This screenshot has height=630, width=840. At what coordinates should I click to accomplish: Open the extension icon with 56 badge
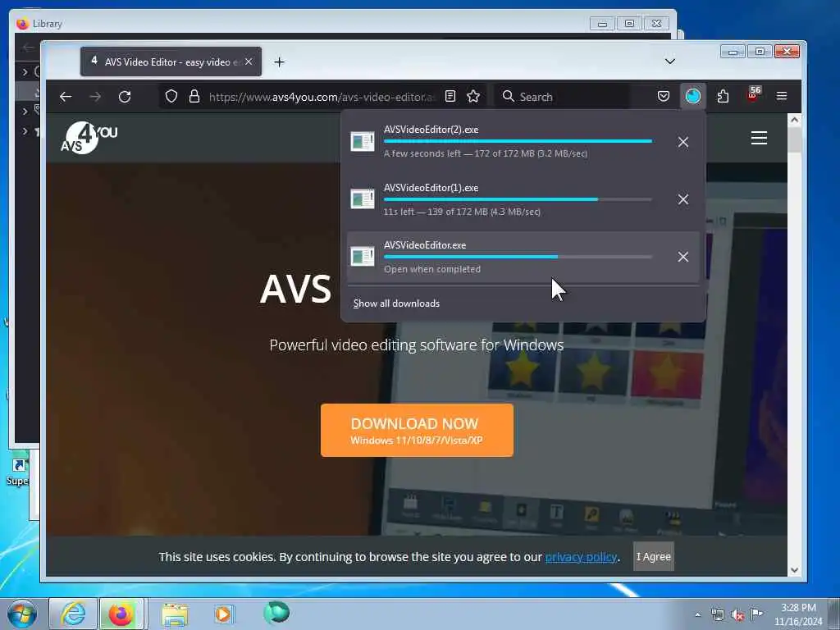[753, 95]
